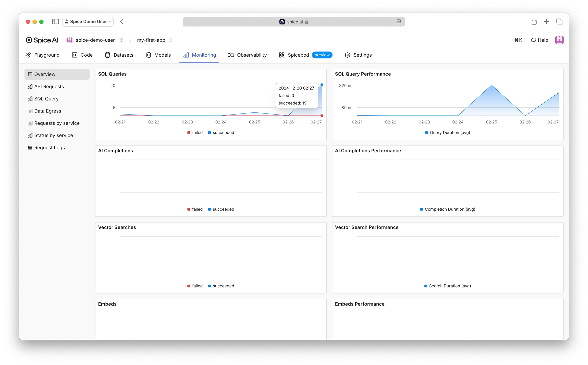Click the browser share icon
The height and width of the screenshot is (365, 588).
coord(534,22)
